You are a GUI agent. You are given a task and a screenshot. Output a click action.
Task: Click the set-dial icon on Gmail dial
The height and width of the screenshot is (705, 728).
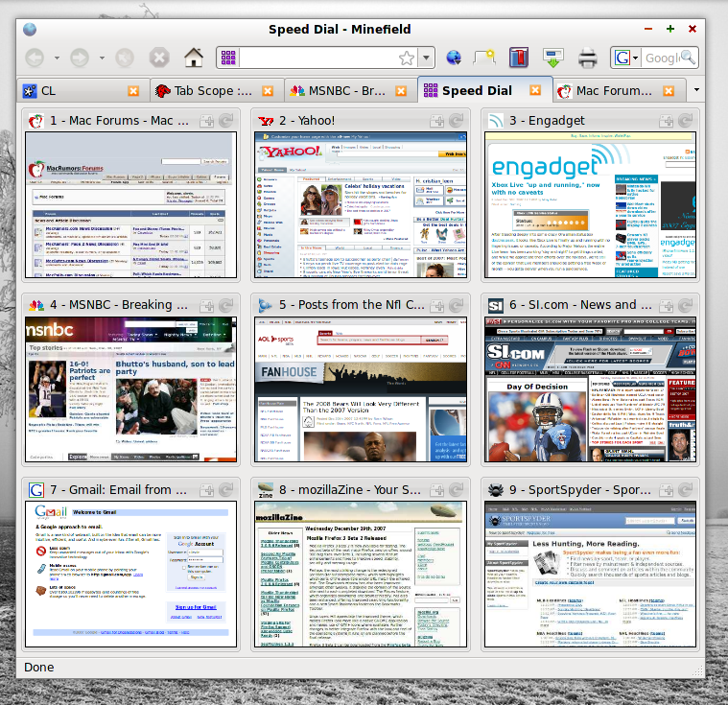click(x=206, y=490)
